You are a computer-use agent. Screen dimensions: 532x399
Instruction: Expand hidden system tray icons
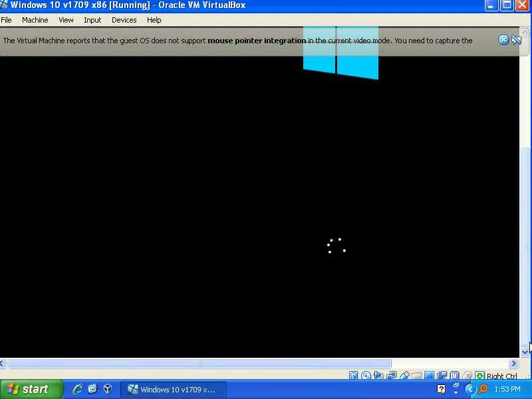(x=470, y=389)
